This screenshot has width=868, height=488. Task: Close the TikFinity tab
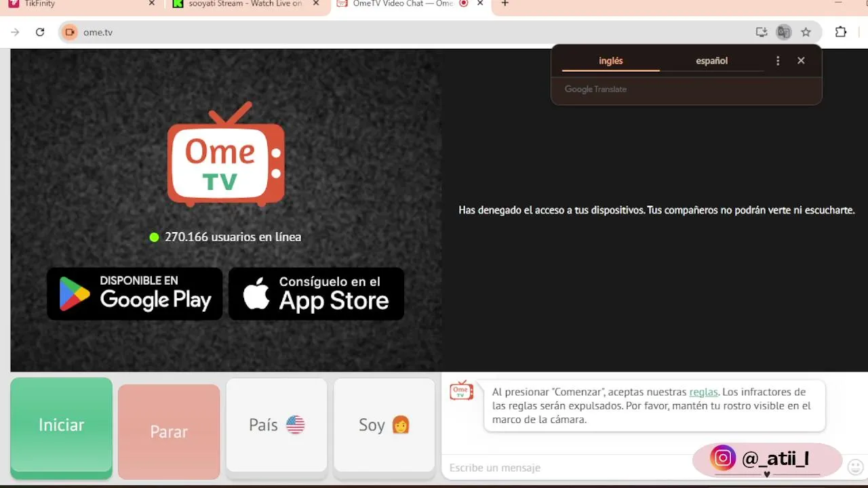[151, 3]
